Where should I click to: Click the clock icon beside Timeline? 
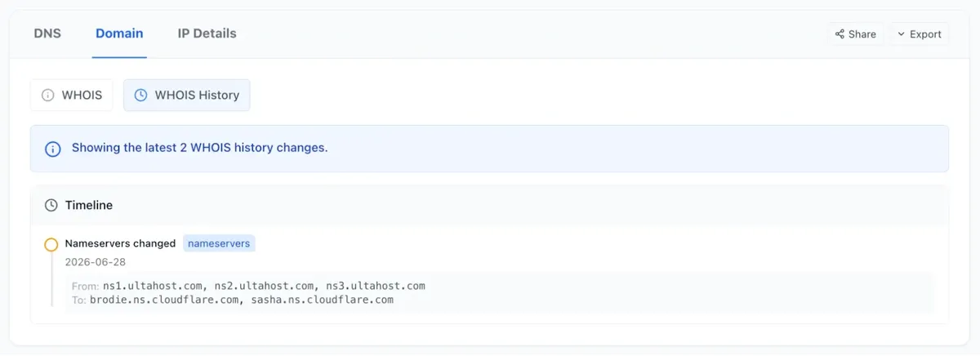[x=51, y=205]
